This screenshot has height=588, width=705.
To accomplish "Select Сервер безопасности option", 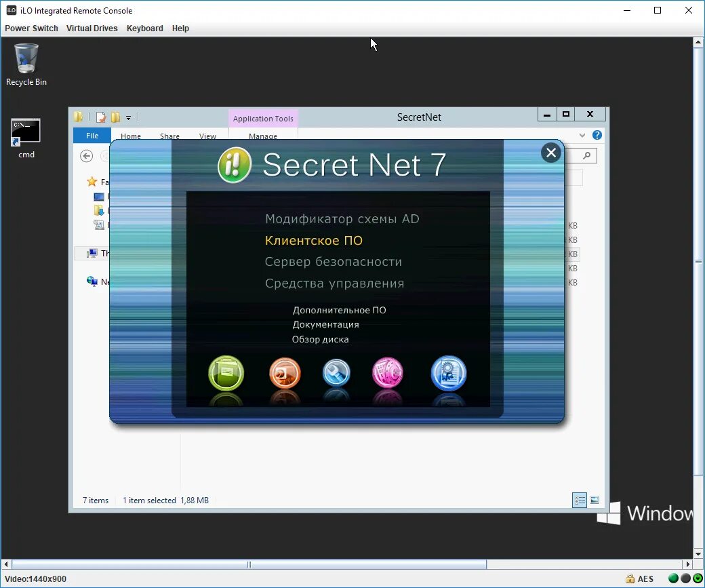I will (333, 261).
